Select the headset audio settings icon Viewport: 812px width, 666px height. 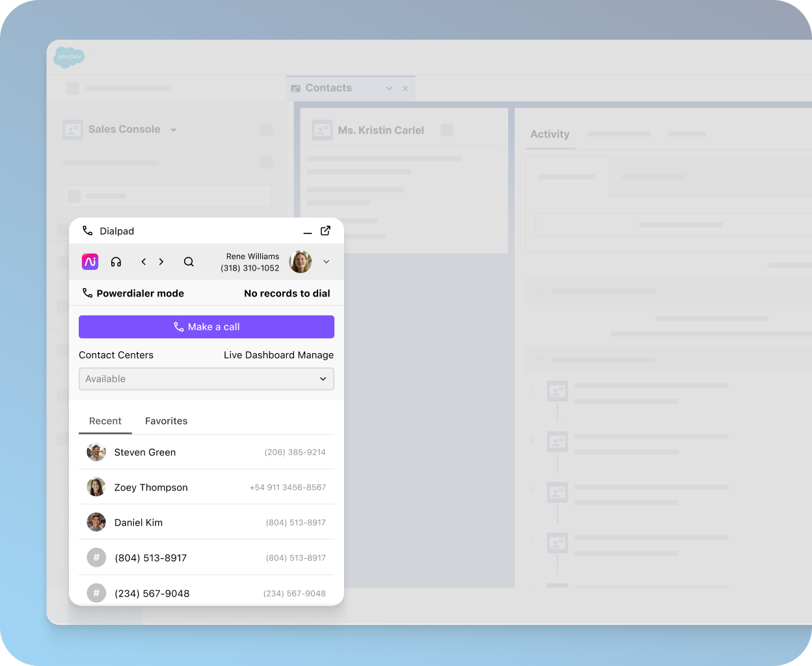click(116, 261)
